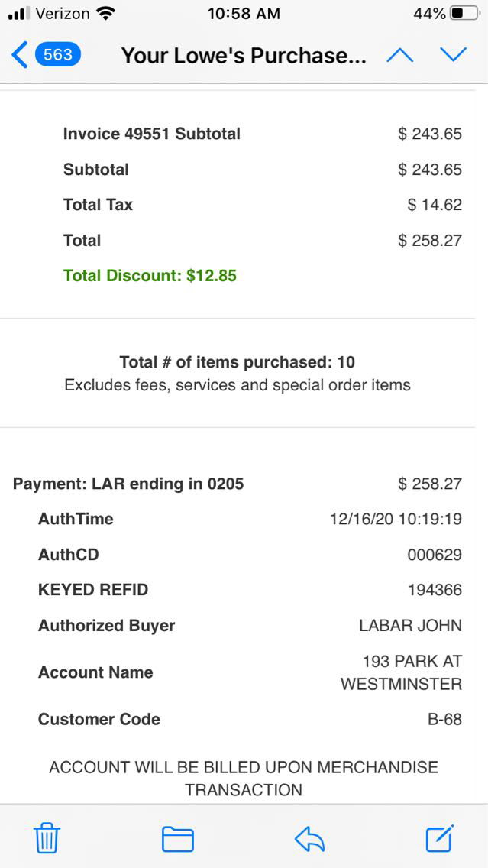Tap the 193 PARK AT WESTMINSTER account name

(x=402, y=672)
